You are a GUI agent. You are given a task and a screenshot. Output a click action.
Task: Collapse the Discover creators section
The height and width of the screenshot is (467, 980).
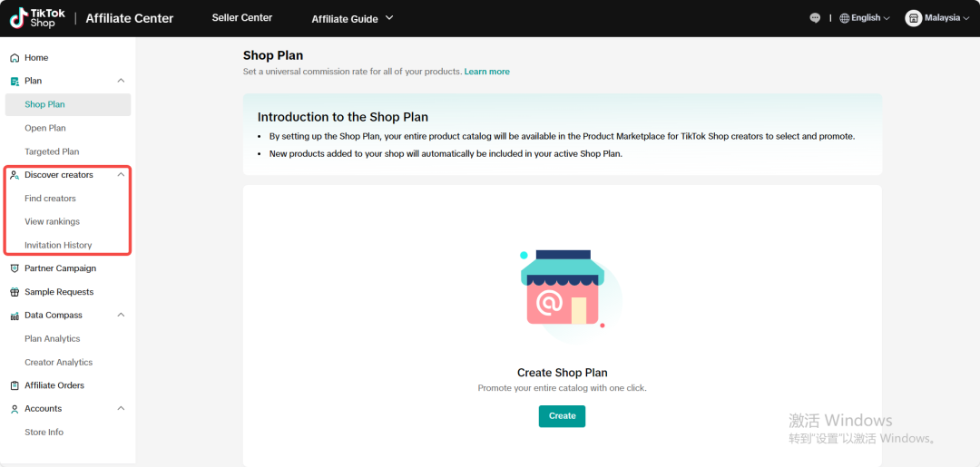(122, 175)
